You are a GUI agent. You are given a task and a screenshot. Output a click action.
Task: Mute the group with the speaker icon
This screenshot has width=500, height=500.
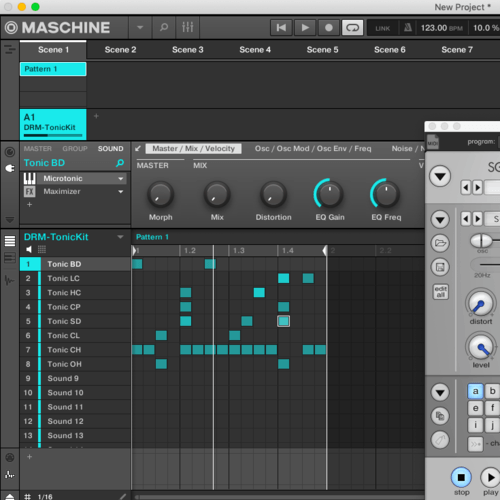click(x=29, y=249)
